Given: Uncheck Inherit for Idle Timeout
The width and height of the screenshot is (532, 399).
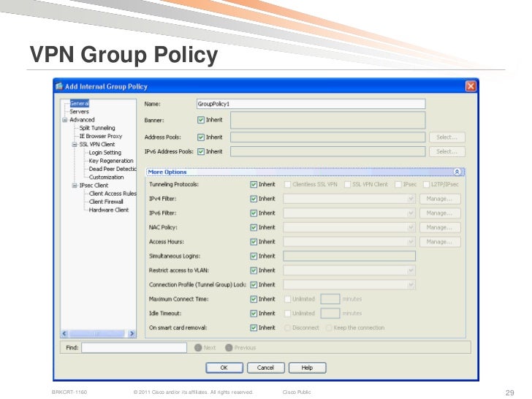Looking at the screenshot, I should [x=254, y=313].
